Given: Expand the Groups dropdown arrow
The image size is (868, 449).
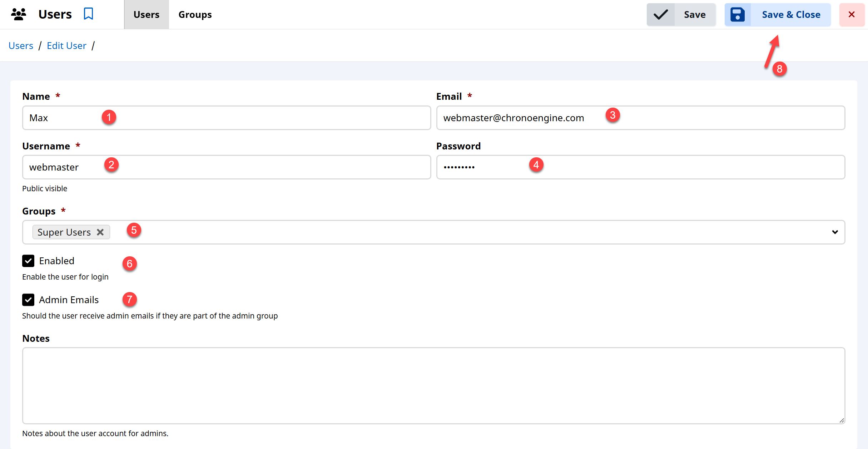Looking at the screenshot, I should click(x=835, y=232).
